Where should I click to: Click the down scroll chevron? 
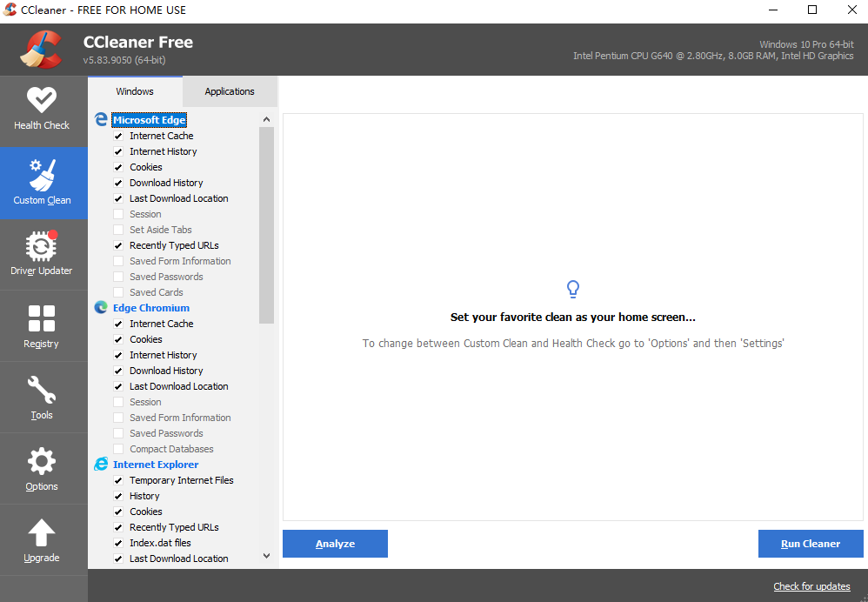266,555
